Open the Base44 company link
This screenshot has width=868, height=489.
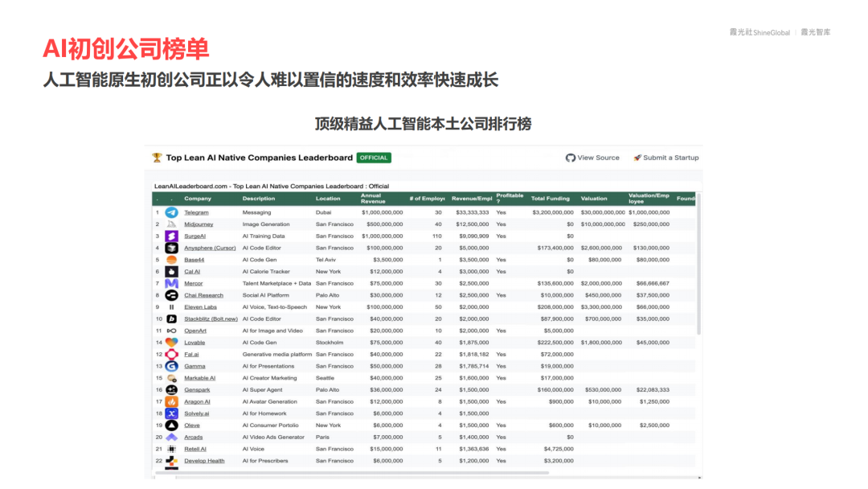(x=194, y=260)
